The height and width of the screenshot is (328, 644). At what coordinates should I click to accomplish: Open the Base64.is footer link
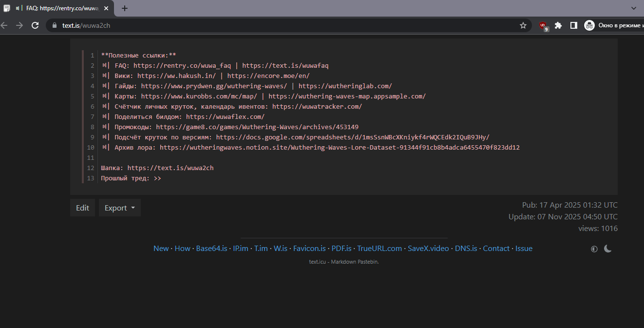pyautogui.click(x=211, y=249)
